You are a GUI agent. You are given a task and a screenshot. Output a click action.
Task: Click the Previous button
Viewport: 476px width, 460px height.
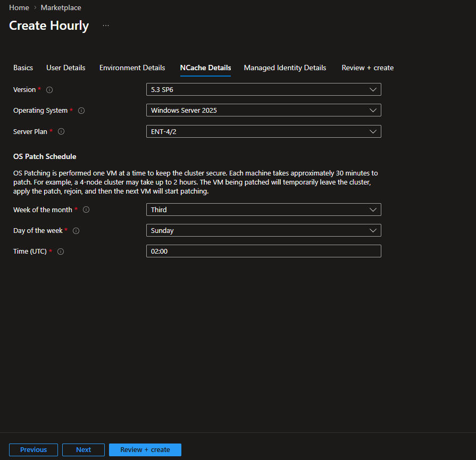(x=34, y=450)
